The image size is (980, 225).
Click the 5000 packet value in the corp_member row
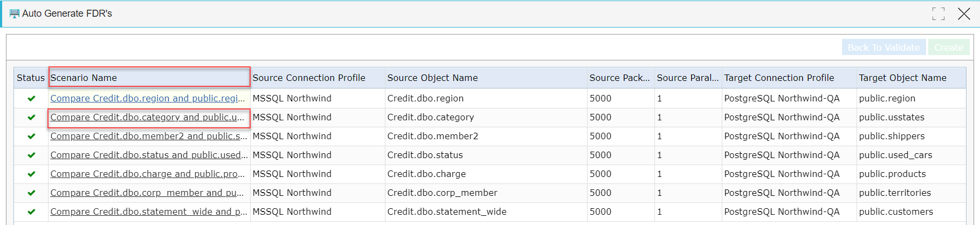point(601,193)
